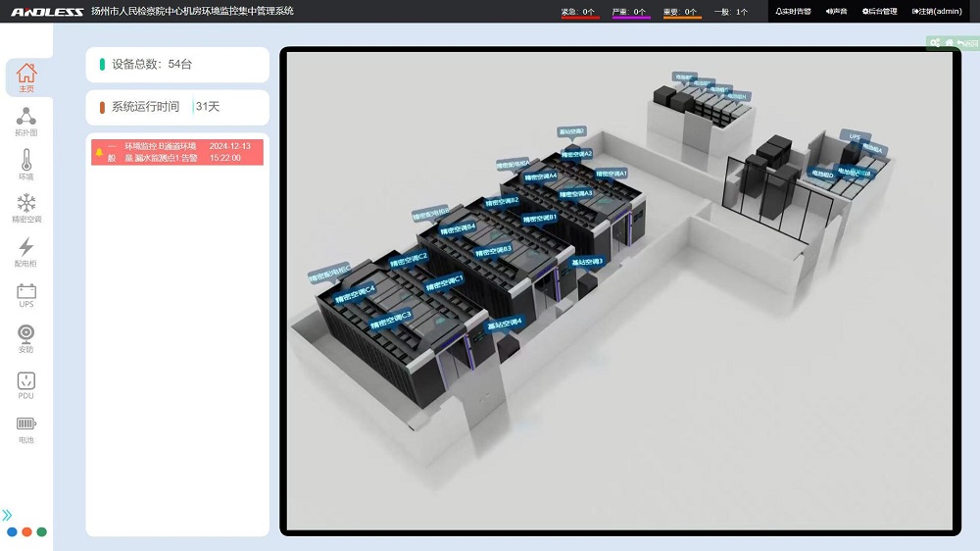Open the UPS monitoring section

coord(26,295)
